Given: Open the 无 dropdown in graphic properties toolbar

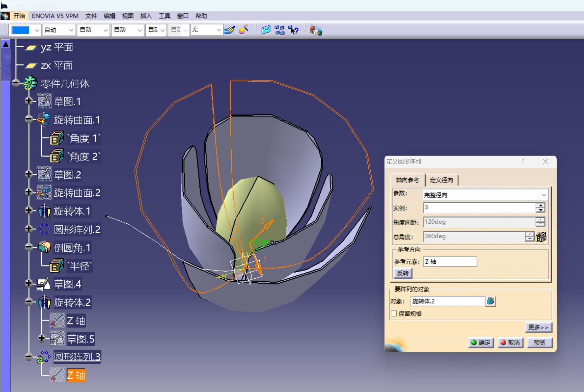Looking at the screenshot, I should (x=219, y=30).
